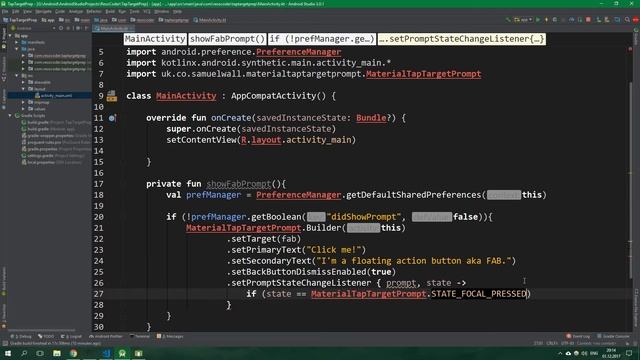This screenshot has width=640, height=360.
Task: Click the taskbar clock
Action: click(x=611, y=353)
